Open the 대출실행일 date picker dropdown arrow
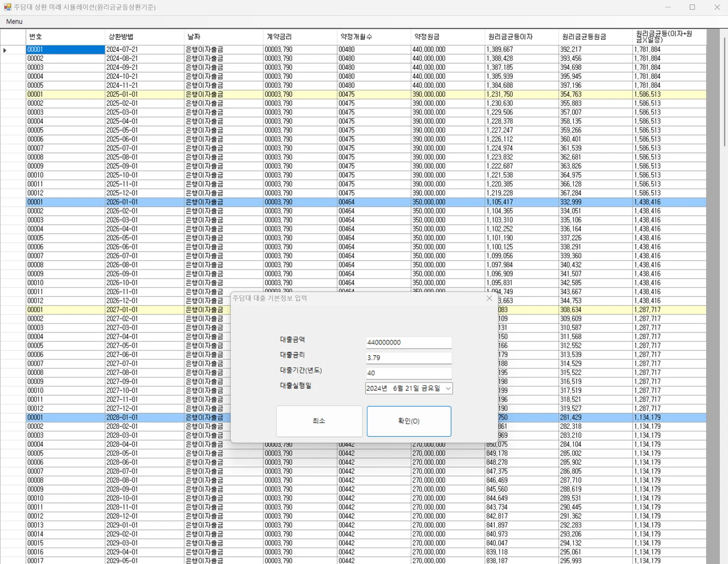The height and width of the screenshot is (564, 728). pyautogui.click(x=447, y=388)
